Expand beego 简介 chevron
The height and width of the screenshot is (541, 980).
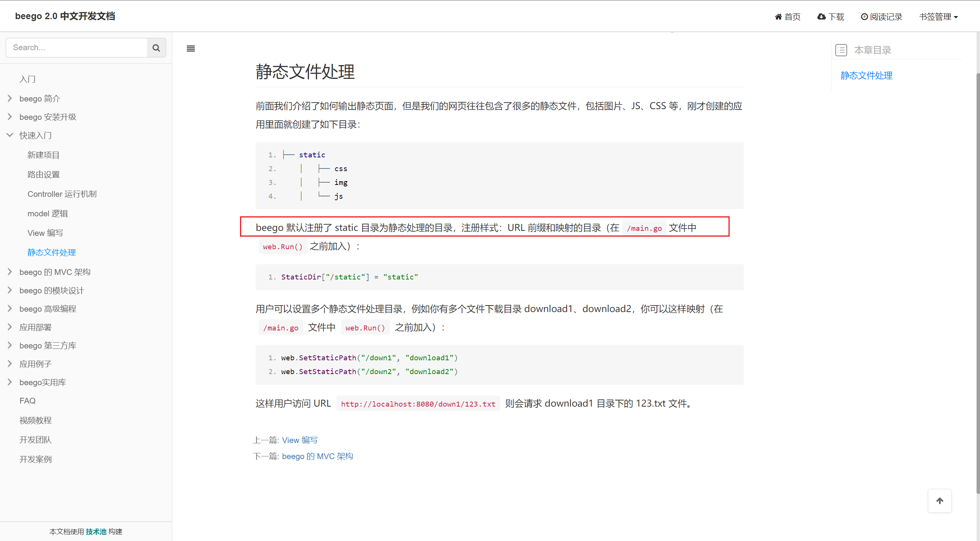10,98
